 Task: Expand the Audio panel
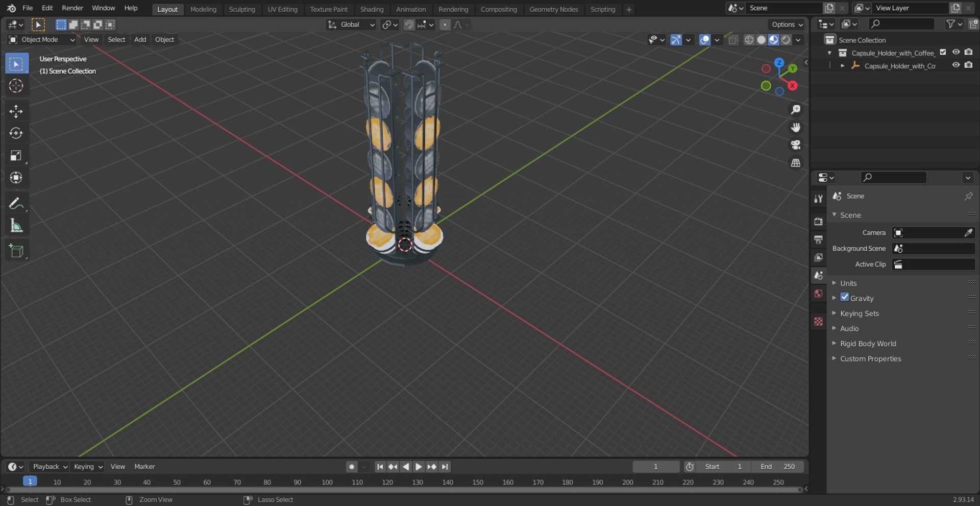pos(849,329)
